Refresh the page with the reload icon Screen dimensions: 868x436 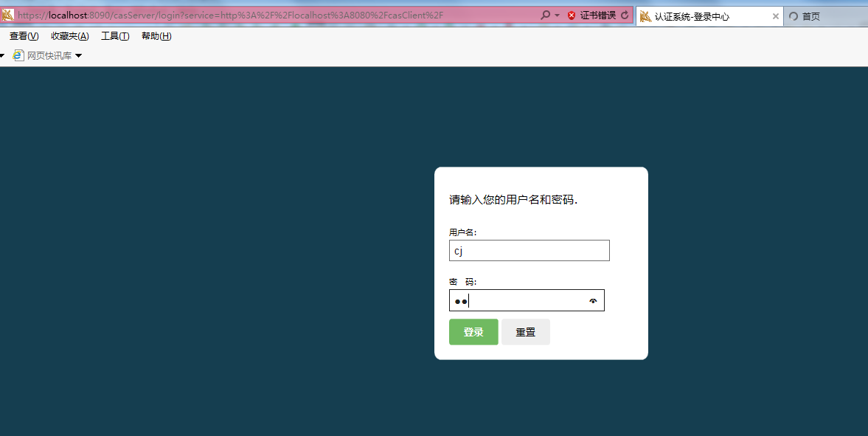(625, 15)
